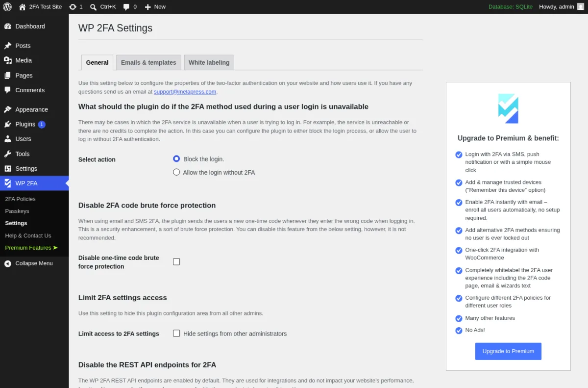Select Block the login radio option

coord(176,159)
